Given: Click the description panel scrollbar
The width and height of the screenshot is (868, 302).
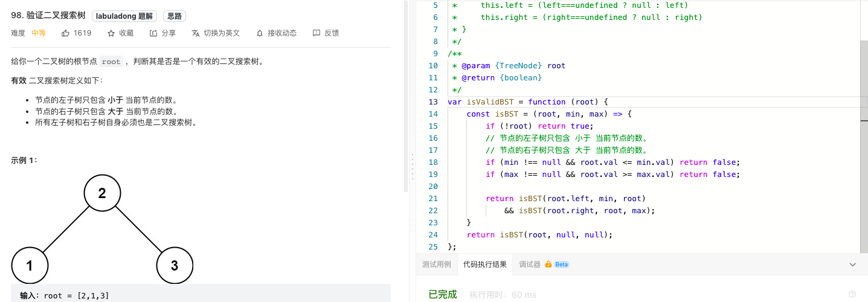Looking at the screenshot, I should point(406,97).
